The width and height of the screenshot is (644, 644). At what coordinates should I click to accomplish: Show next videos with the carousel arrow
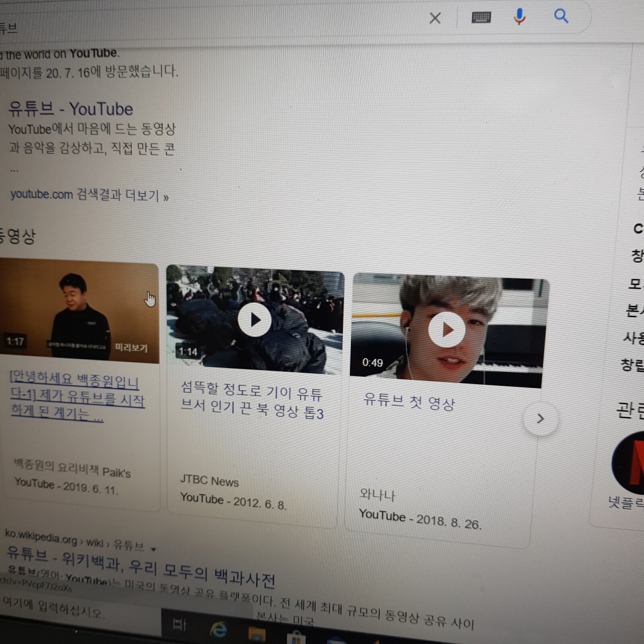coord(541,419)
